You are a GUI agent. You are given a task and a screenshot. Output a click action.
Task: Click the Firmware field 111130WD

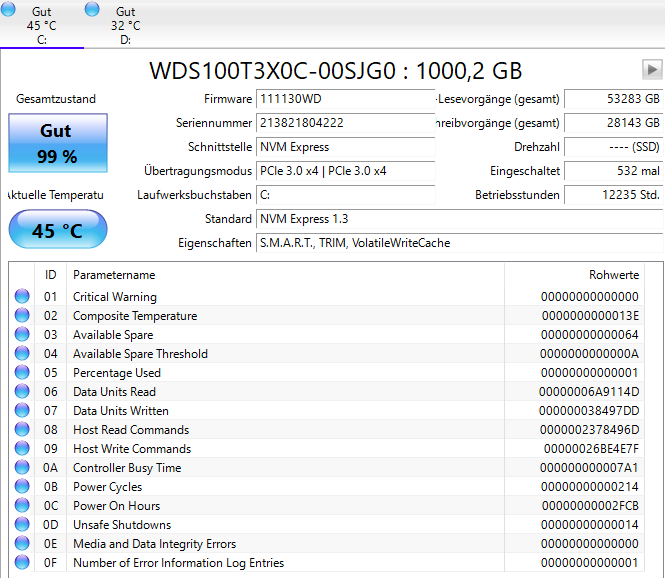346,99
